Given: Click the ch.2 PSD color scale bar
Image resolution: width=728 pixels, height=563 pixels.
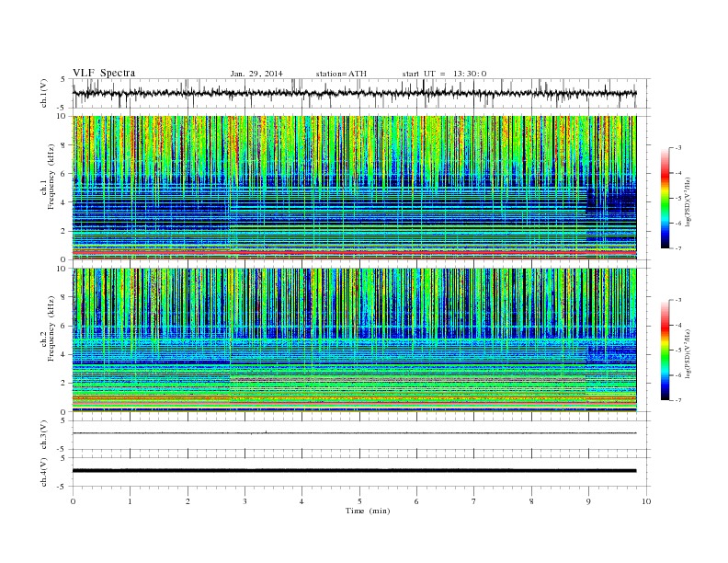Looking at the screenshot, I should coord(665,350).
